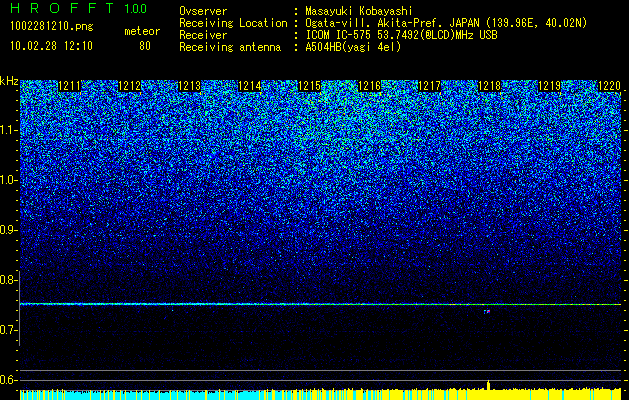Click the Receiving Location label
The image size is (629, 400).
[233, 23]
